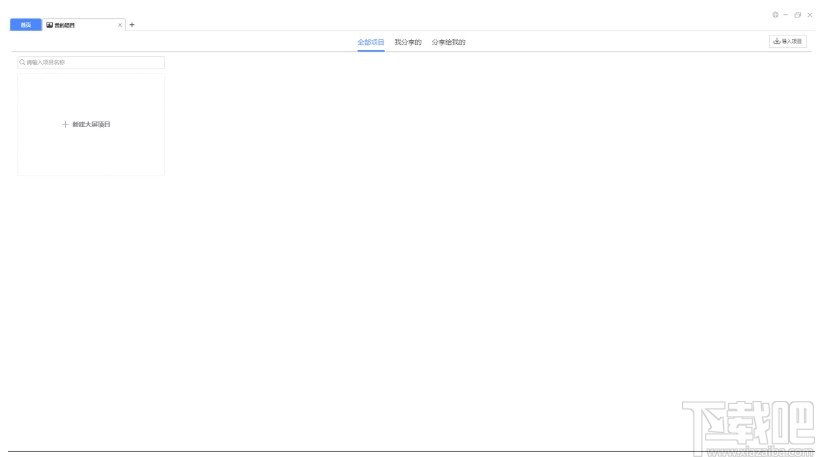Restore down the application window
The width and height of the screenshot is (817, 457).
tap(798, 15)
